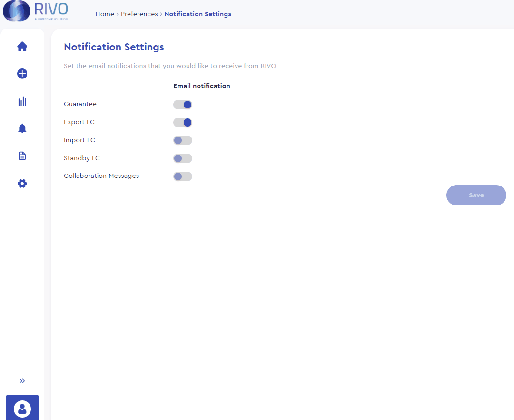Image resolution: width=514 pixels, height=420 pixels.
Task: Open the analytics bar chart icon
Action: coord(22,101)
